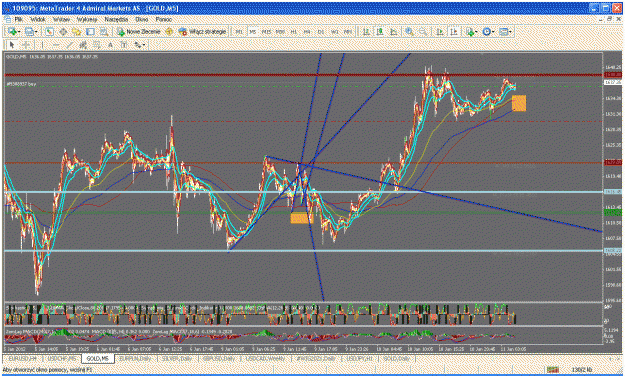Expand the Profiles dropdown arrow
The height and width of the screenshot is (376, 625).
36,31
